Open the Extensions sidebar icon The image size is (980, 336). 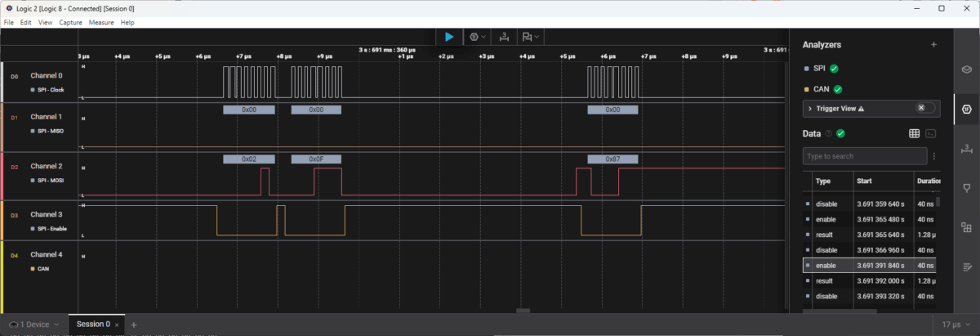(966, 226)
